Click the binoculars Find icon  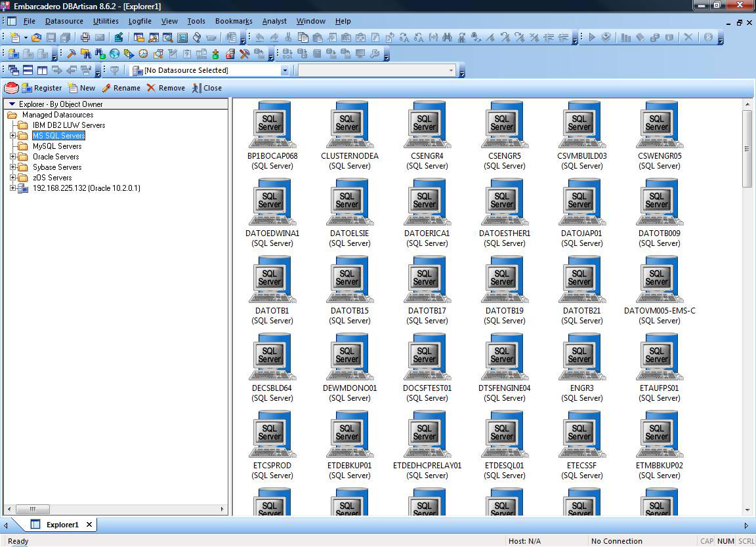[x=447, y=37]
